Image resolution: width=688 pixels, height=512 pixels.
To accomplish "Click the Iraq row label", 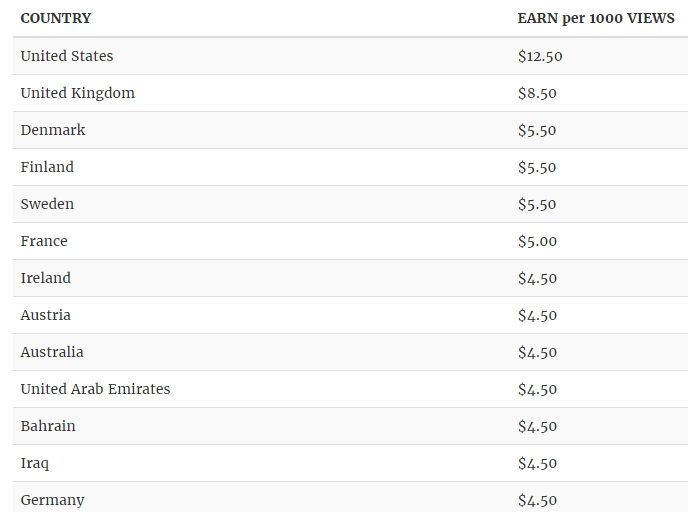I will pyautogui.click(x=35, y=463).
